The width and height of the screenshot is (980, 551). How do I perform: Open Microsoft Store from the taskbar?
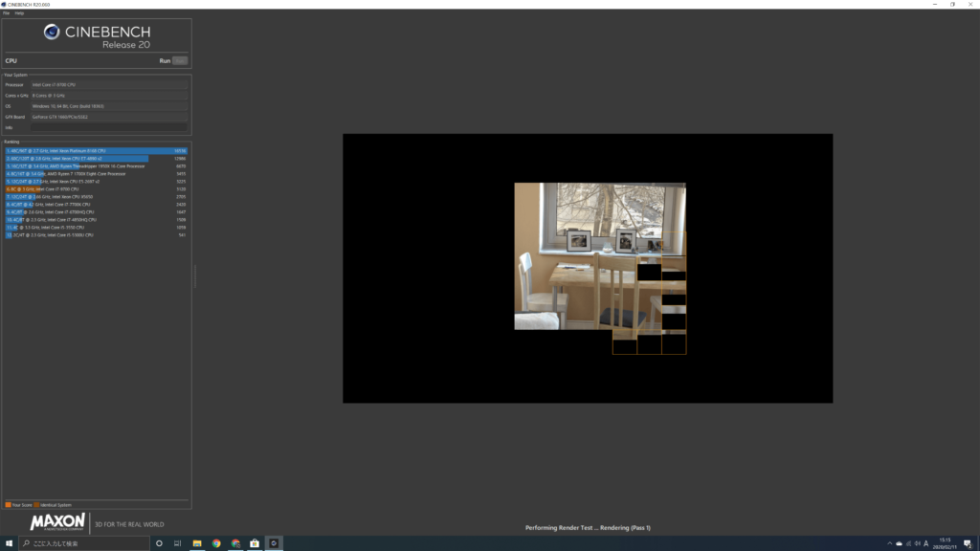point(255,543)
